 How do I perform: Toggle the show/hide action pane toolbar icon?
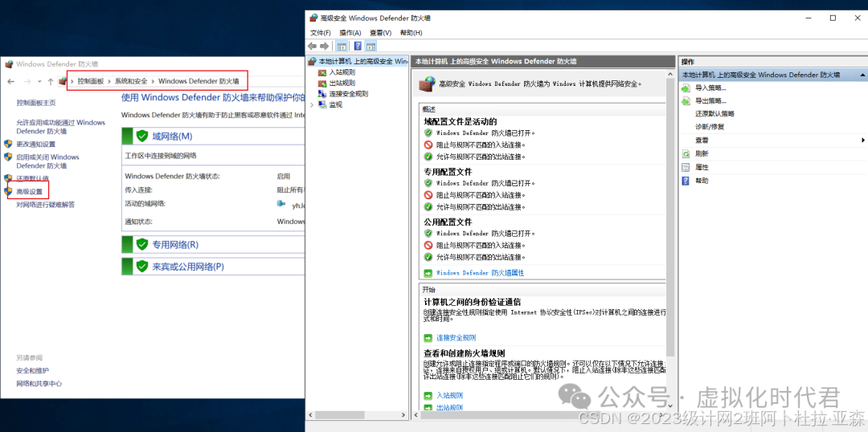click(x=371, y=46)
